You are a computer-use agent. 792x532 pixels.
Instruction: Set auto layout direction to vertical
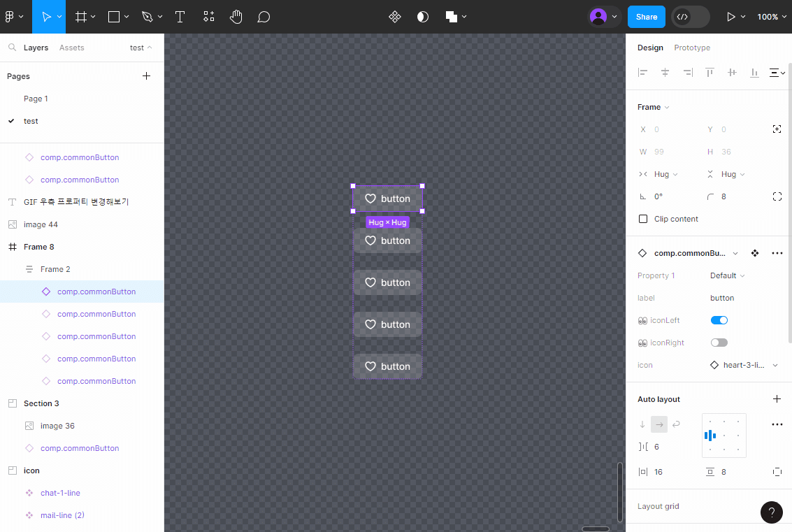(642, 424)
